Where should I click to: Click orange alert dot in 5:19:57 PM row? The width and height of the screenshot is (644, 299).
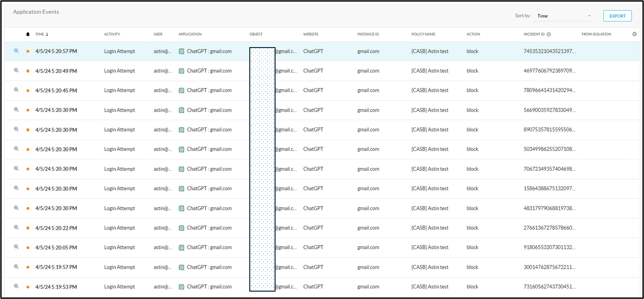click(28, 267)
